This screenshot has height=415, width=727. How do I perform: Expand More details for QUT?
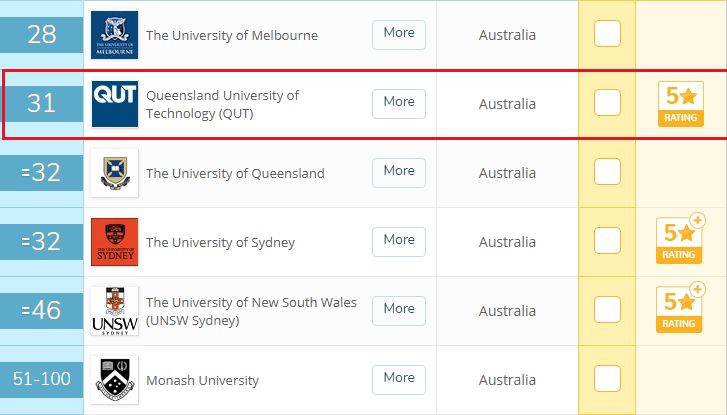click(399, 104)
